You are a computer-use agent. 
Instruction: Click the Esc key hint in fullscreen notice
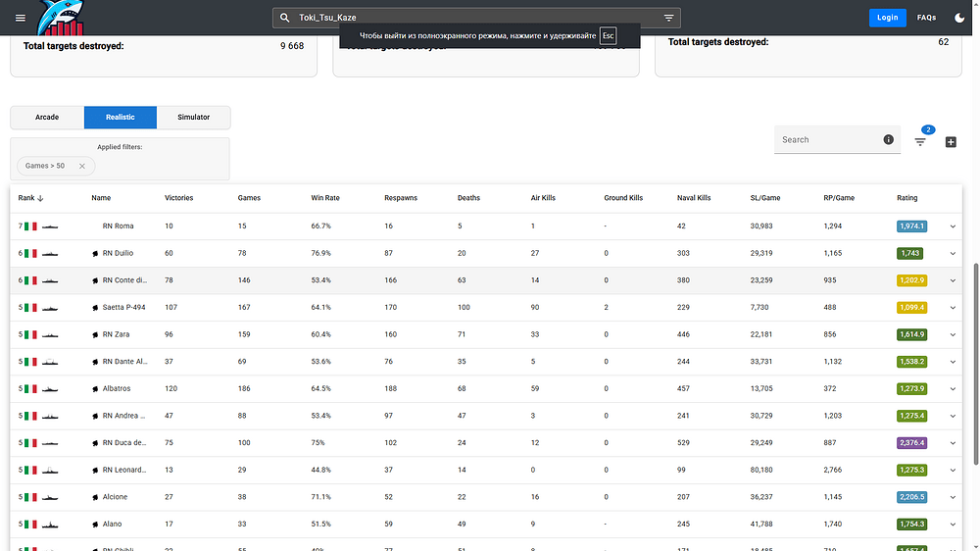pos(608,35)
